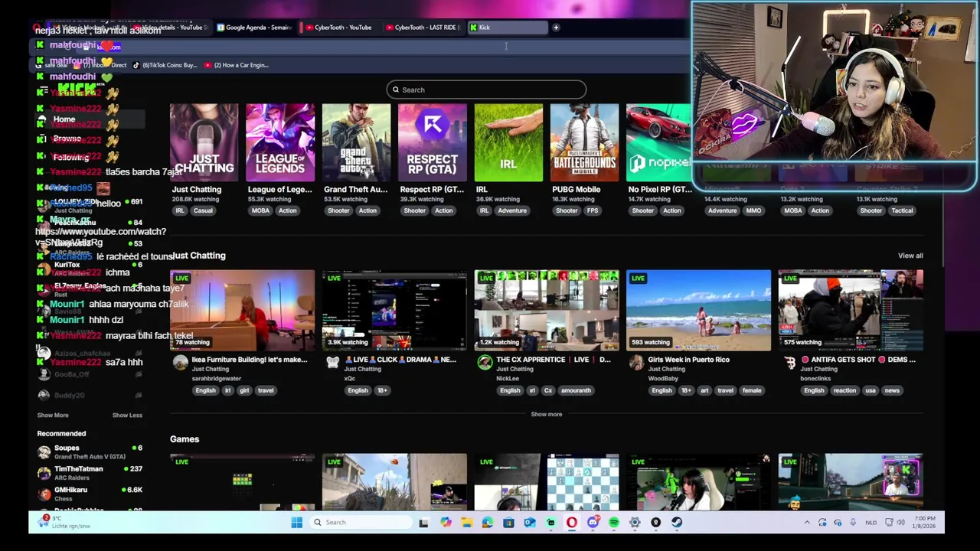Click the Kick search field
The image size is (980, 551).
coord(486,90)
